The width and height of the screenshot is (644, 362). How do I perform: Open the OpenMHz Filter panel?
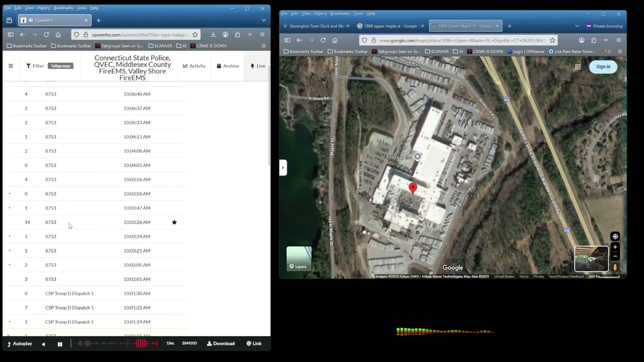point(35,66)
